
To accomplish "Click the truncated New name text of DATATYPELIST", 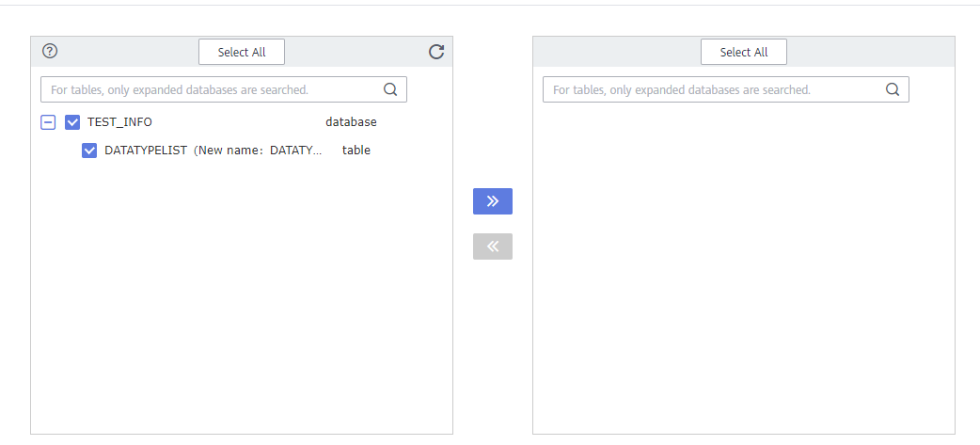I will point(259,151).
